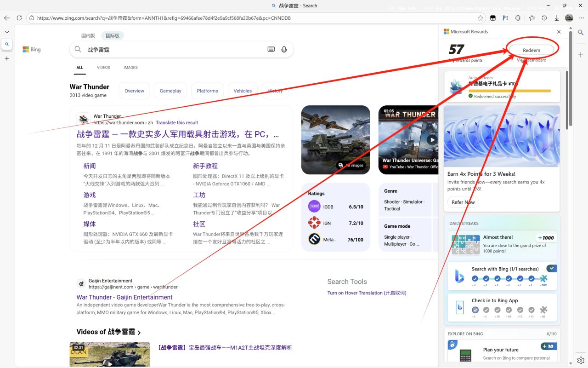
Task: Open browser History
Action: [544, 18]
